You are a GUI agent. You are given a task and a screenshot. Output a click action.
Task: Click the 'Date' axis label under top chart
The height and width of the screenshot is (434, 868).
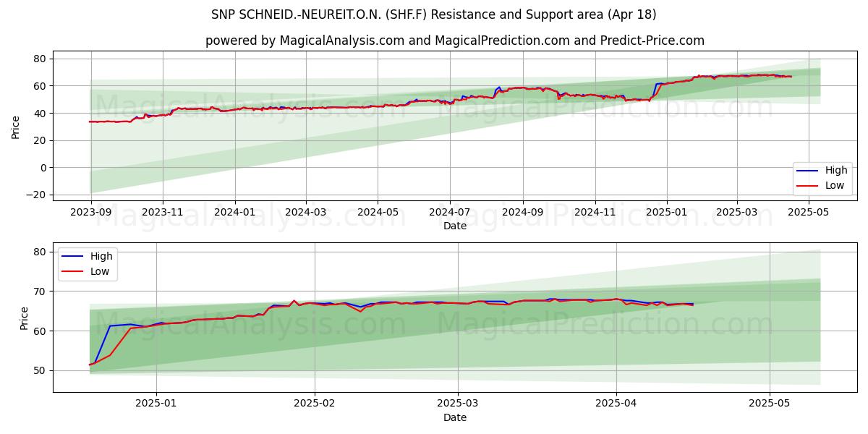point(455,226)
